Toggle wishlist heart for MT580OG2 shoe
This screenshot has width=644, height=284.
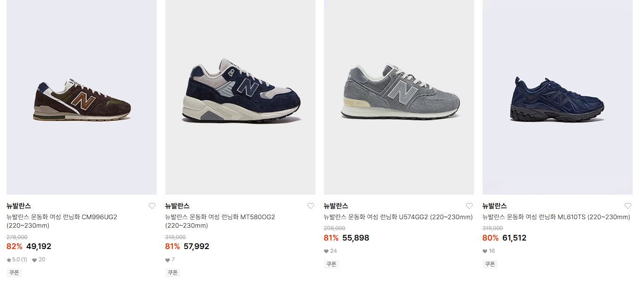(x=311, y=206)
